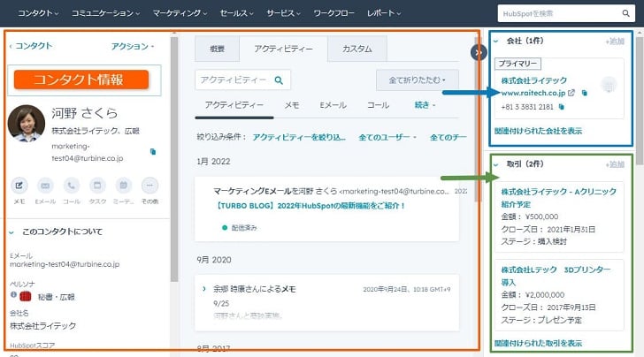Collapse the 会社 (1件) section
This screenshot has width=644, height=357.
(x=495, y=41)
